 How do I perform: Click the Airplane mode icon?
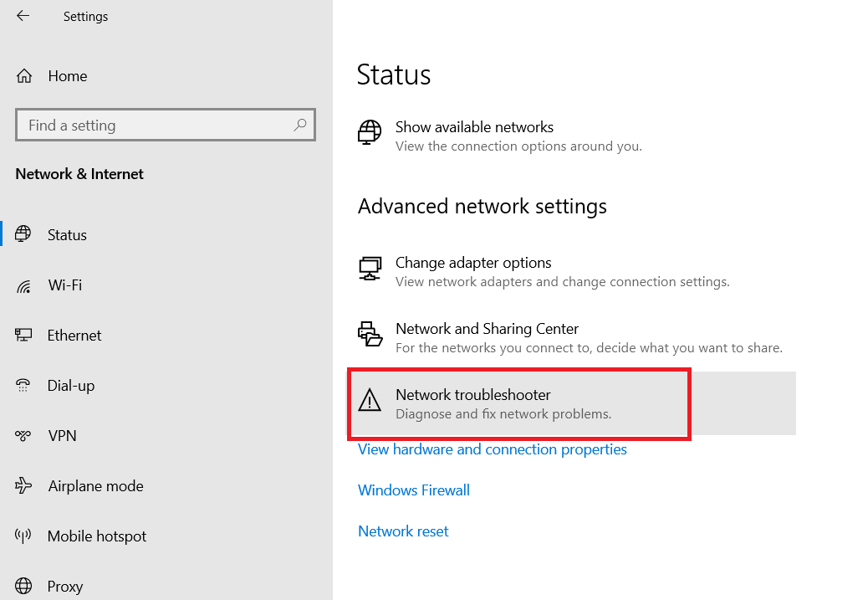(25, 486)
